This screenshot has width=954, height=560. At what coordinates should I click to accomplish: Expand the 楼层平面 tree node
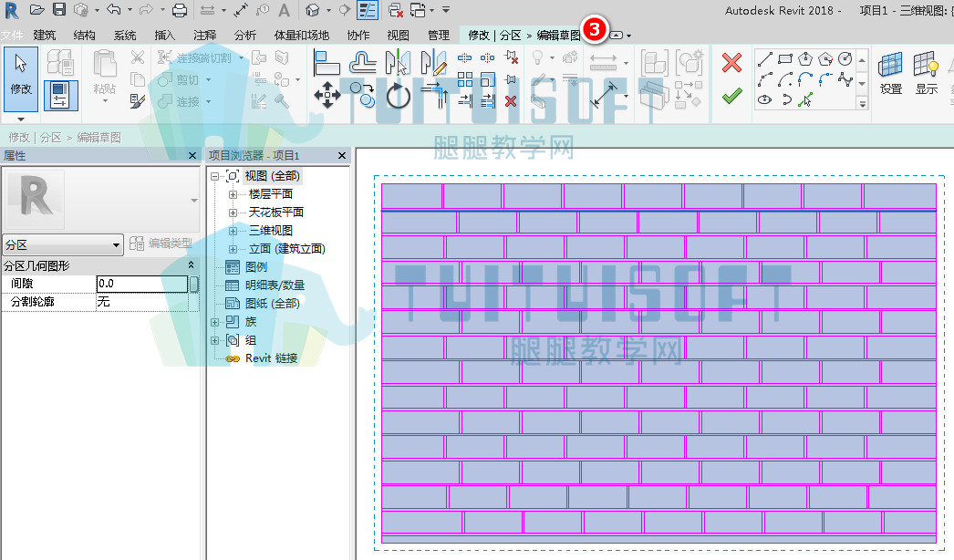tap(233, 194)
